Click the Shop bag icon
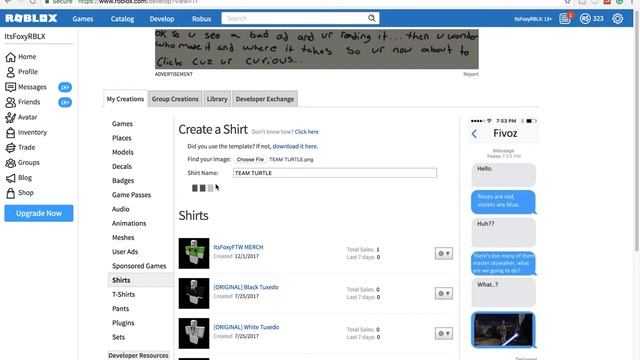This screenshot has height=360, width=640. pyautogui.click(x=11, y=193)
